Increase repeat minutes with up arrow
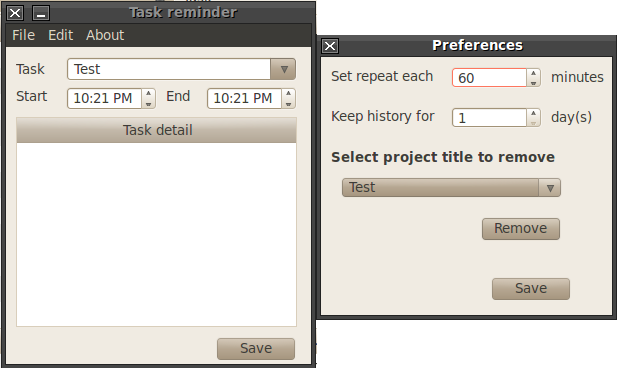Image resolution: width=617 pixels, height=368 pixels. tap(533, 73)
